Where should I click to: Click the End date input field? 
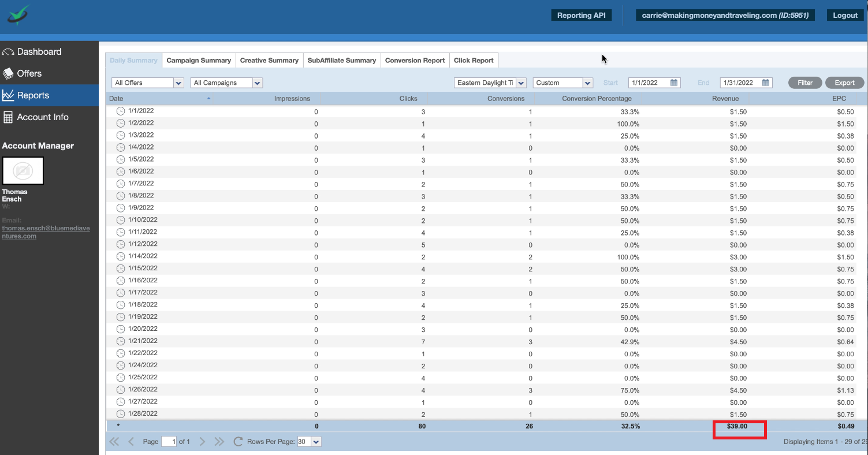click(x=740, y=83)
